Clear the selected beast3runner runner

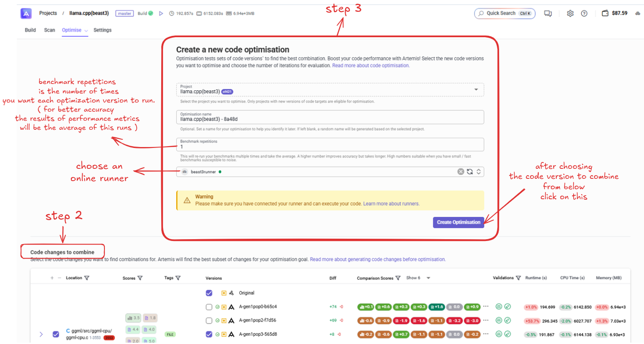[x=461, y=172]
